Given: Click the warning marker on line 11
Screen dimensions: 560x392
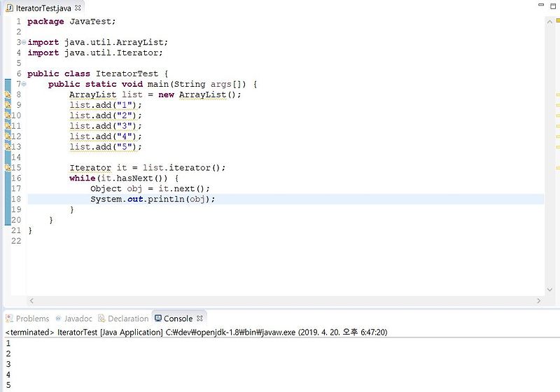Looking at the screenshot, I should tap(8, 126).
